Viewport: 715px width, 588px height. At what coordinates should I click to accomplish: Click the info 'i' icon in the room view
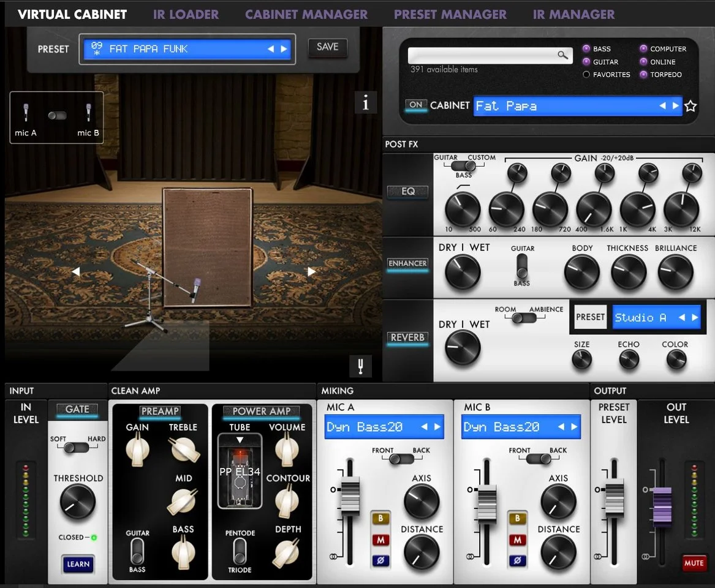point(365,104)
